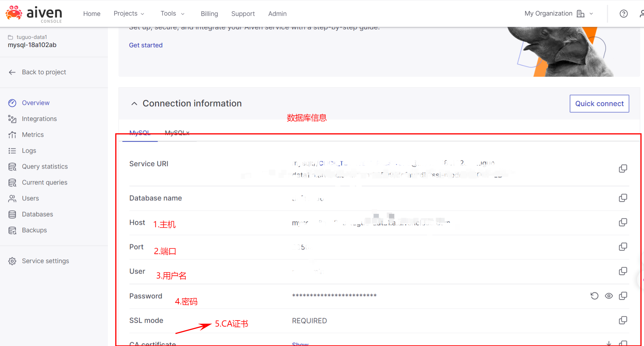Image resolution: width=644 pixels, height=346 pixels.
Task: Click the Get started link
Action: click(x=146, y=45)
